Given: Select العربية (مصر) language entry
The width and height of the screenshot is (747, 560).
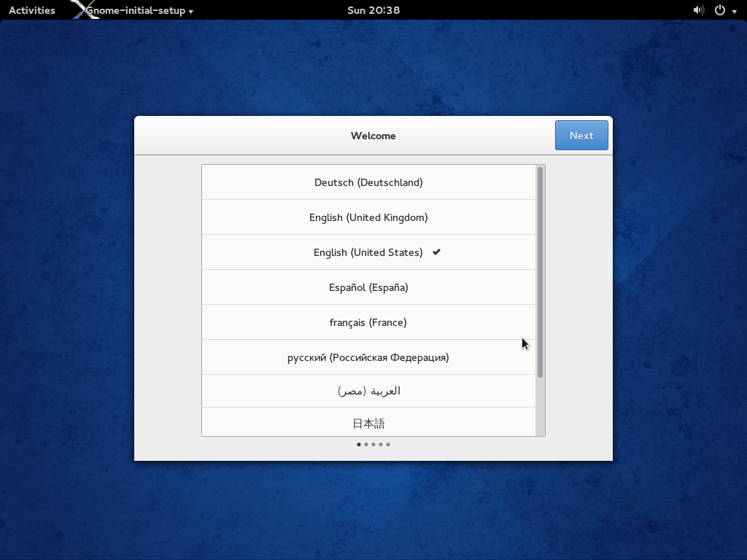Looking at the screenshot, I should [369, 391].
